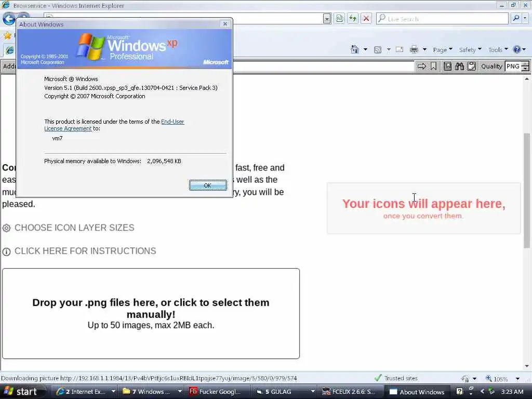Screen dimensions: 532x399
Task: Expand the Home button dropdown arrow
Action: point(365,49)
